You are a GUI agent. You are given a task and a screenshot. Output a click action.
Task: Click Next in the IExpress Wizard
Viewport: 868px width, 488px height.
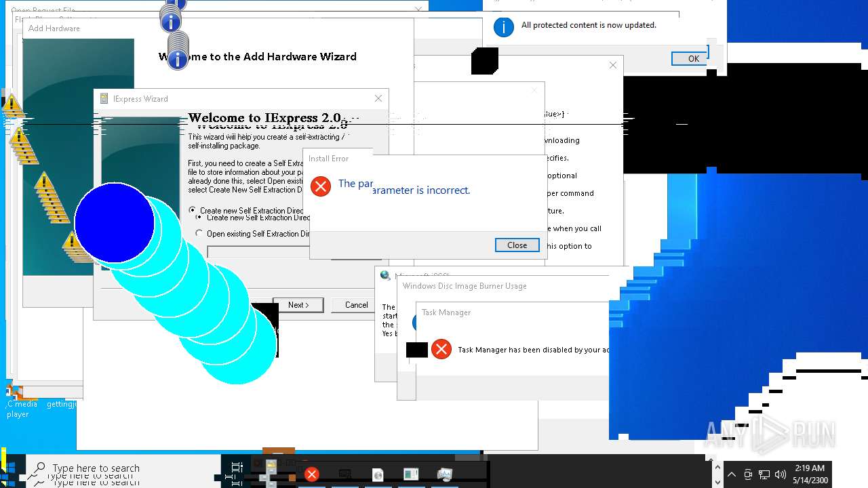pyautogui.click(x=298, y=305)
